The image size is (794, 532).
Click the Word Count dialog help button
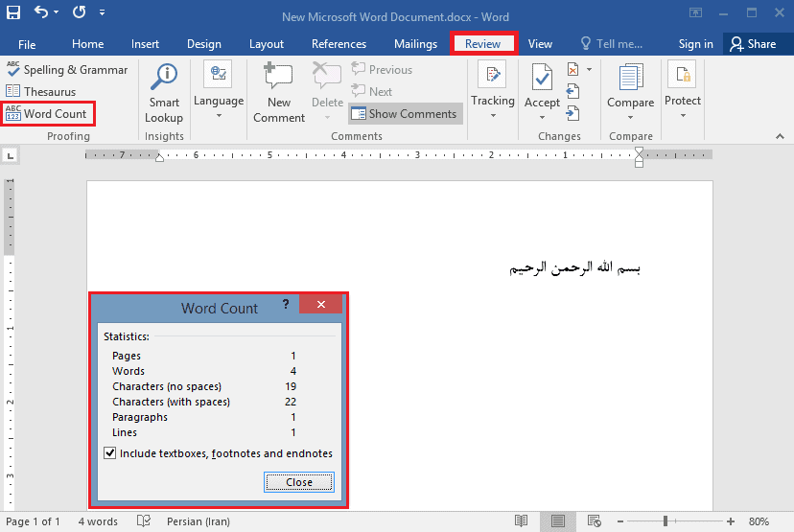click(x=286, y=304)
